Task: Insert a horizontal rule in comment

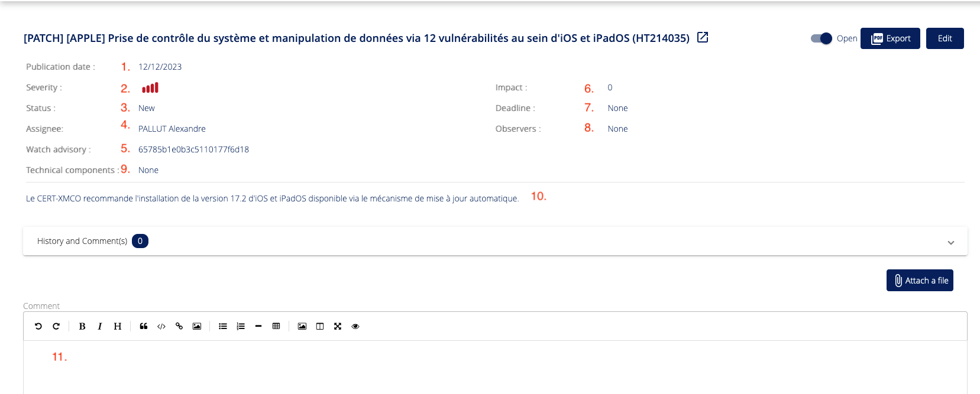Action: pyautogui.click(x=258, y=326)
